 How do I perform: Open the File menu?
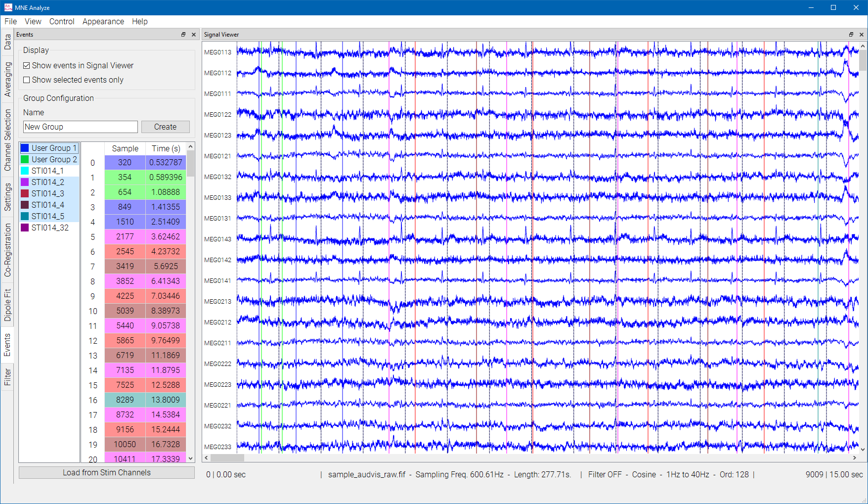[10, 21]
